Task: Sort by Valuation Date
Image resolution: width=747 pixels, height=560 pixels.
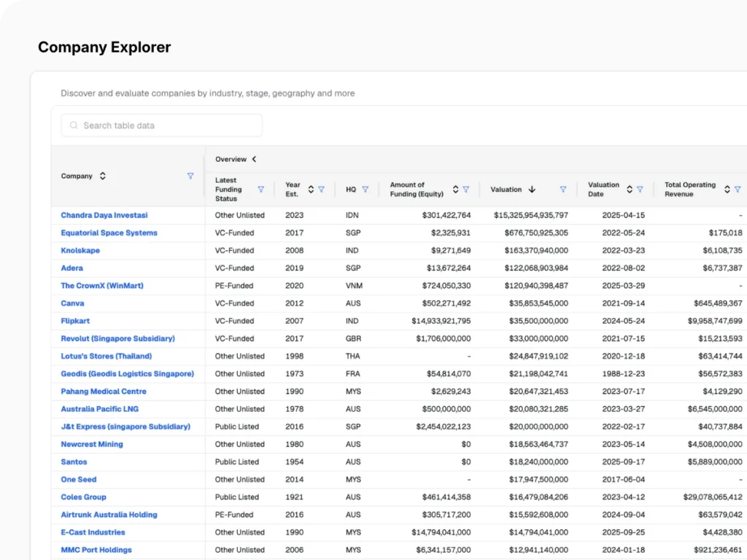Action: (x=630, y=190)
